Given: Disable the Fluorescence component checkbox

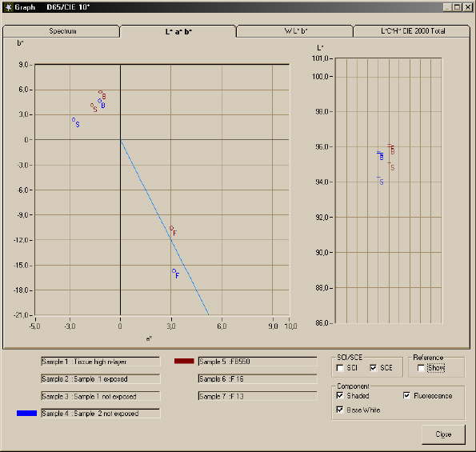Looking at the screenshot, I should point(406,395).
